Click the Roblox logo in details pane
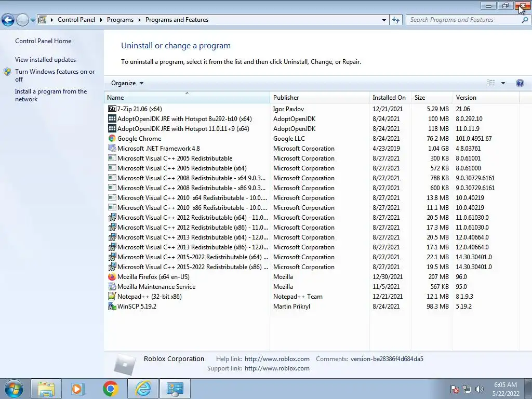The image size is (532, 399). pos(125,364)
